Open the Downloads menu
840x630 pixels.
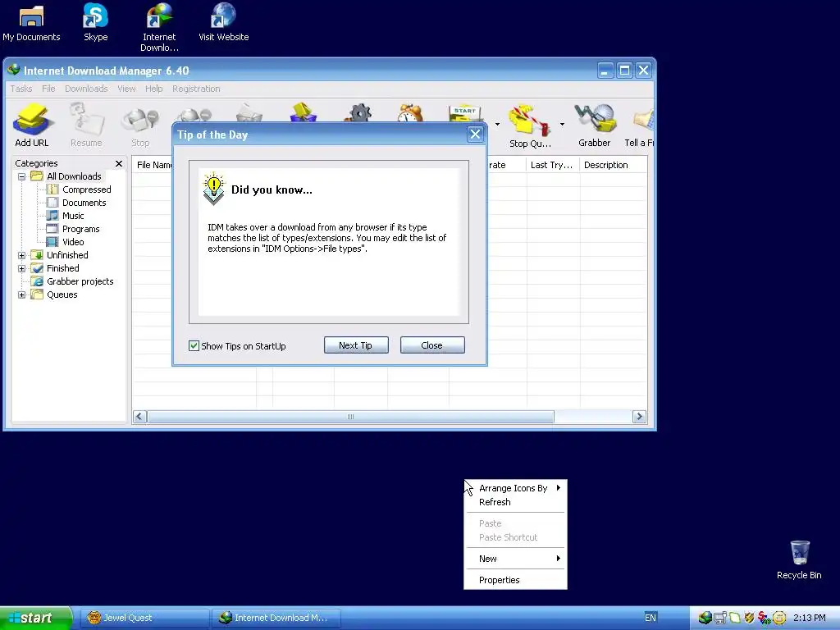[x=86, y=89]
